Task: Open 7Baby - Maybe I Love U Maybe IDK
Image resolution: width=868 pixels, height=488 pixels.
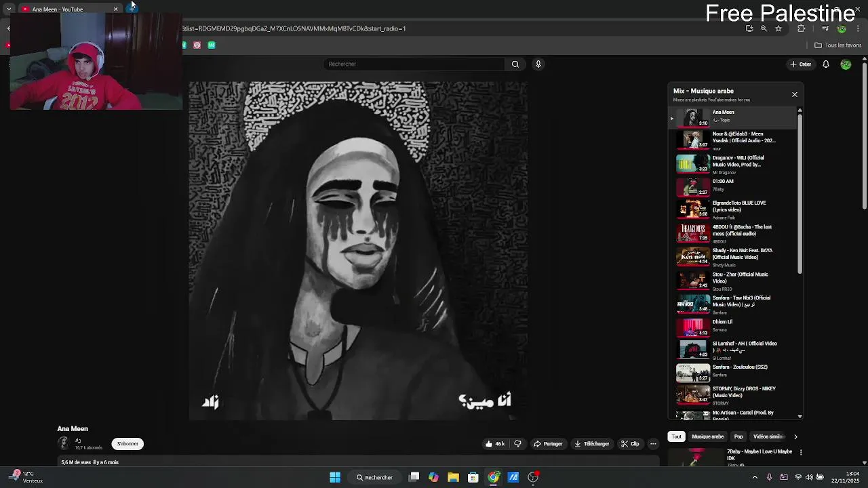Action: (759, 455)
